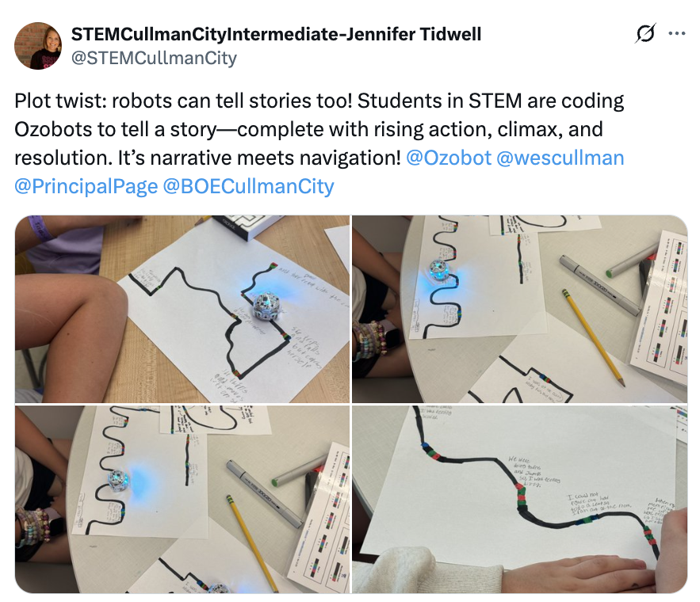
Task: Open the top-left photo of Ozobot on wood table
Action: pos(182,309)
